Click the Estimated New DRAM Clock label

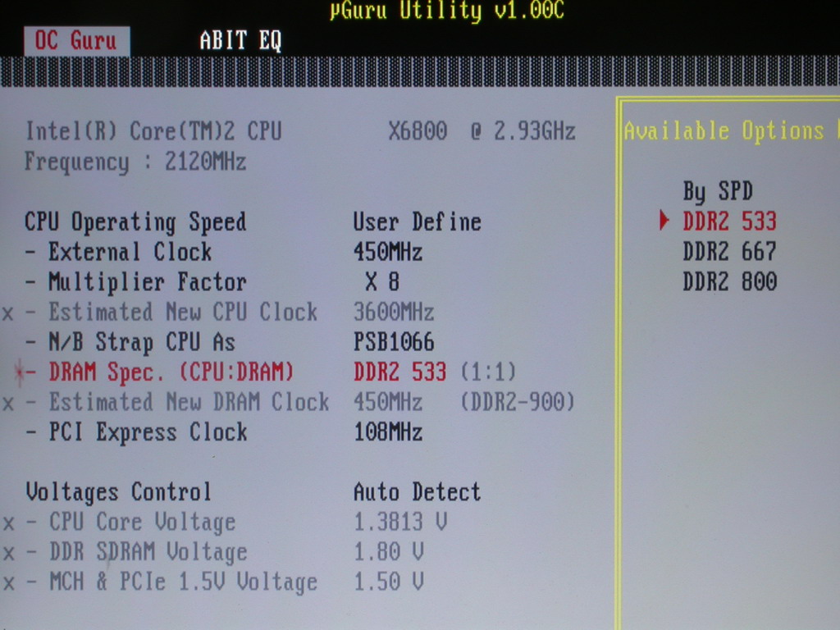pyautogui.click(x=189, y=402)
